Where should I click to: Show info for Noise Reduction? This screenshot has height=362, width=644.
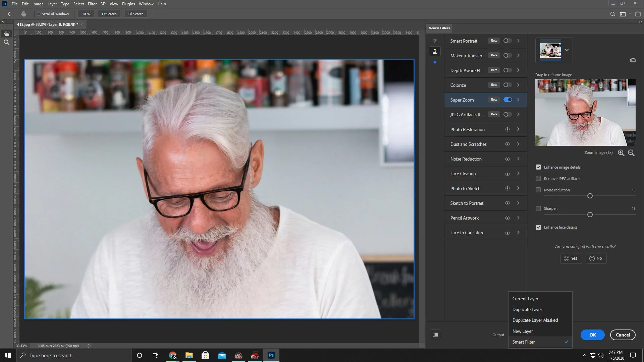[x=507, y=159]
